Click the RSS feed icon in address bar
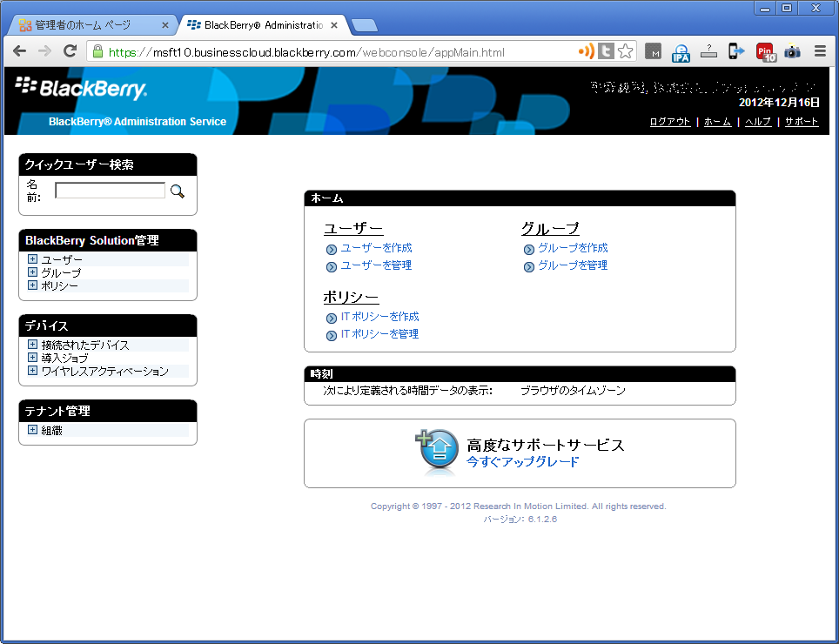 click(x=586, y=52)
